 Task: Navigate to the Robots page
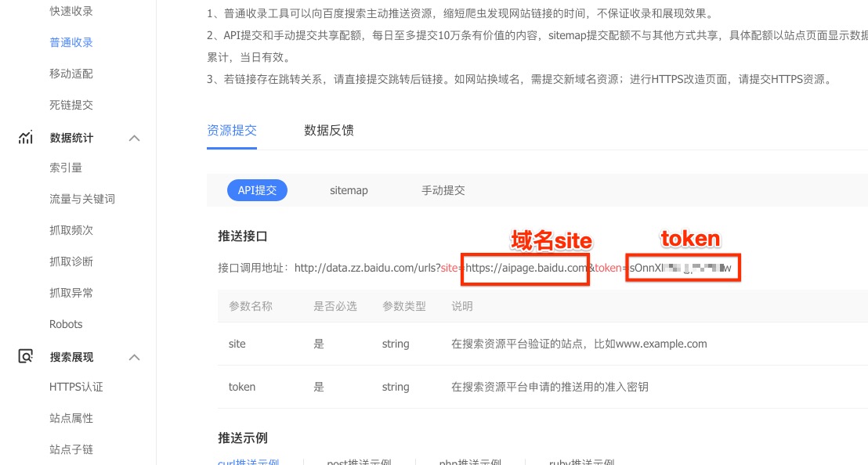[x=66, y=324]
